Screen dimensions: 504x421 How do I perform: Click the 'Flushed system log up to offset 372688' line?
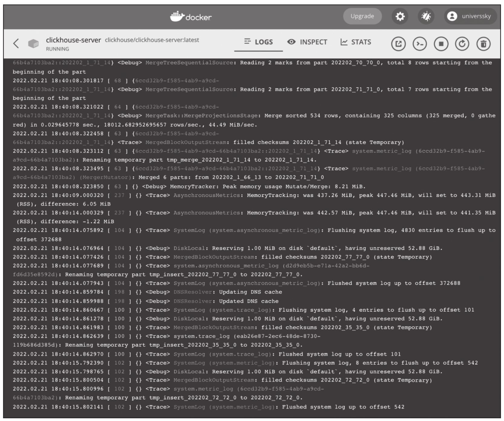coord(237,283)
